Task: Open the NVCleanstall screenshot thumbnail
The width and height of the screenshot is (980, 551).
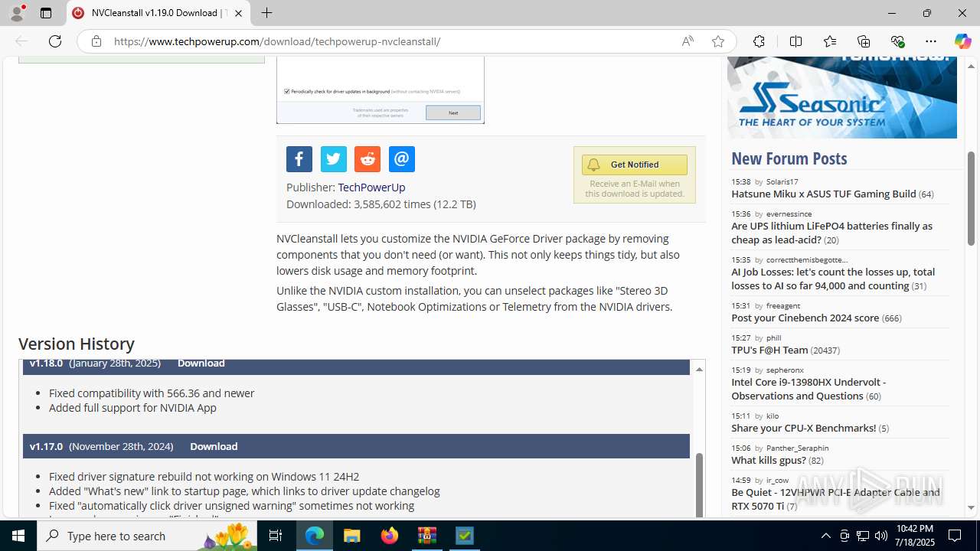Action: (381, 90)
